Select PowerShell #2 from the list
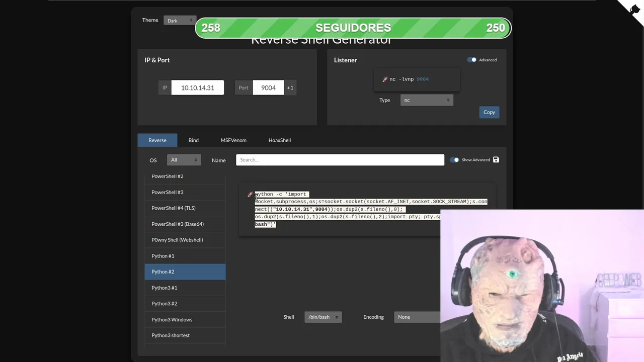Image resolution: width=644 pixels, height=362 pixels. (x=185, y=176)
